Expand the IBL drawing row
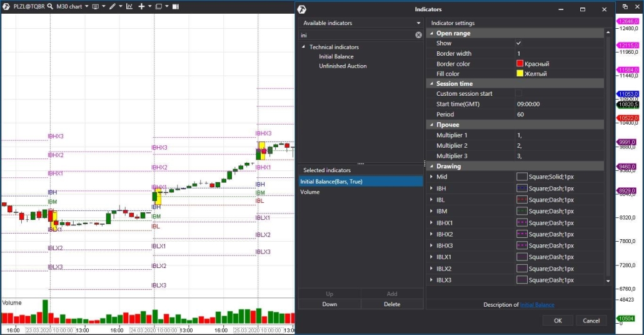 431,200
